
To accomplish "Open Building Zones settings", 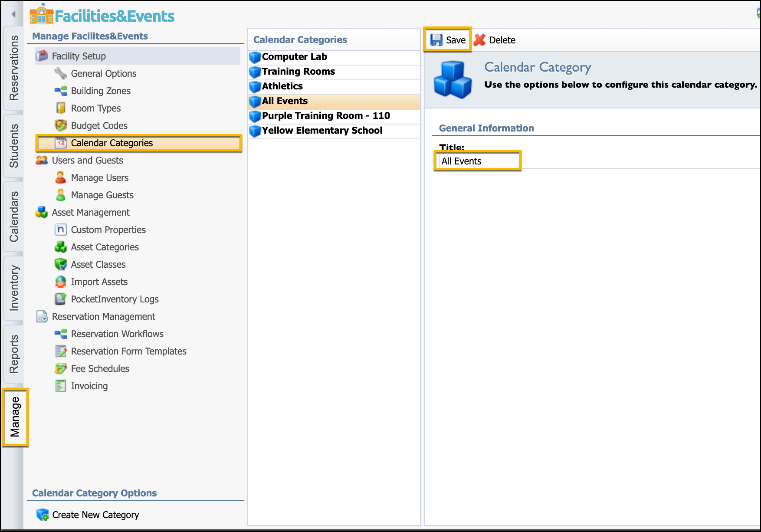I will [101, 91].
